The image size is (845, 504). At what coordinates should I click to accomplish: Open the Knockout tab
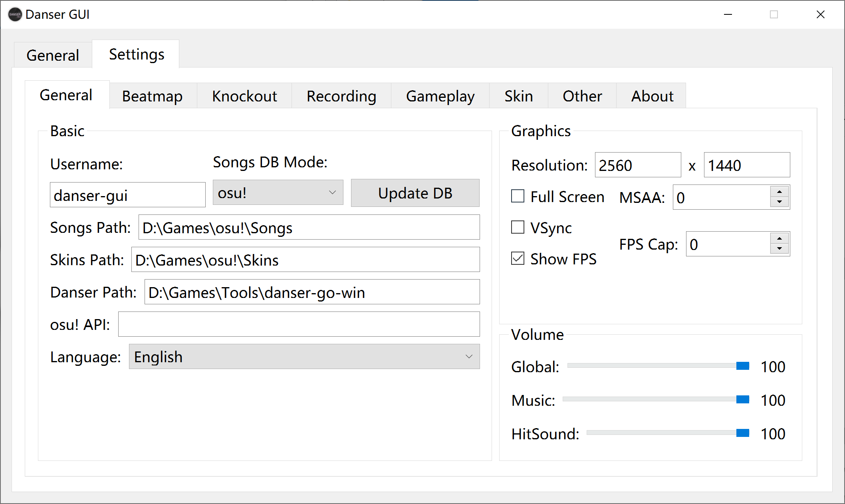tap(244, 96)
